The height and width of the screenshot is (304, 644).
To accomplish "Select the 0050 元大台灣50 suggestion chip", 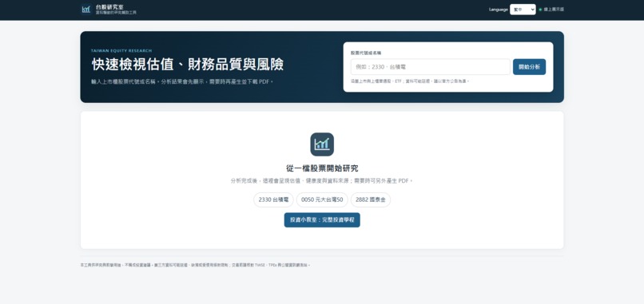I will pos(322,199).
